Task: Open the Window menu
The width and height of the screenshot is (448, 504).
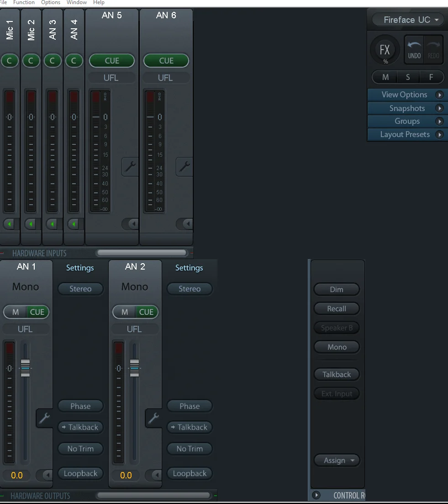Action: [76, 3]
